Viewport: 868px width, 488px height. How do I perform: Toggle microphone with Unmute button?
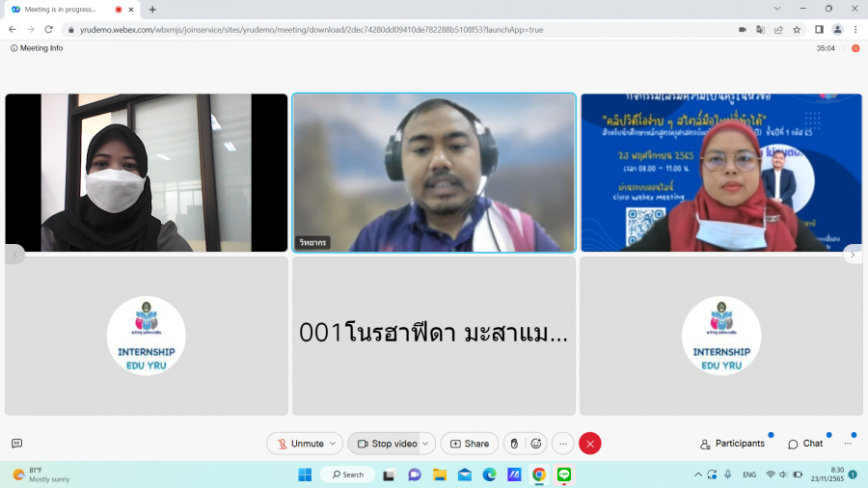(x=300, y=444)
